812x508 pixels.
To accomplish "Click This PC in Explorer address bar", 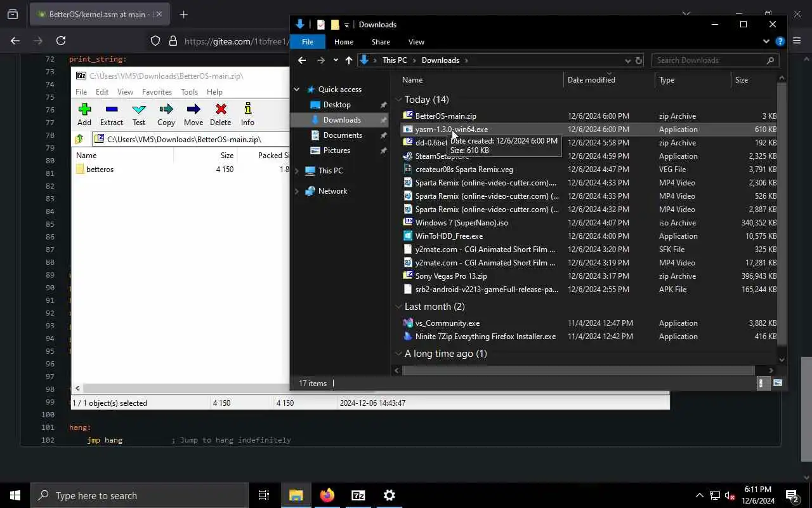I will 395,60.
